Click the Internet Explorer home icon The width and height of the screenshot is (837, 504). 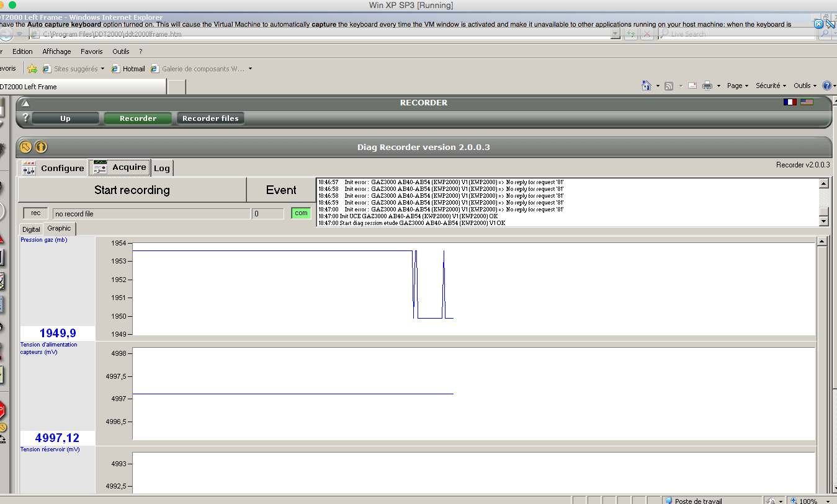pos(646,86)
